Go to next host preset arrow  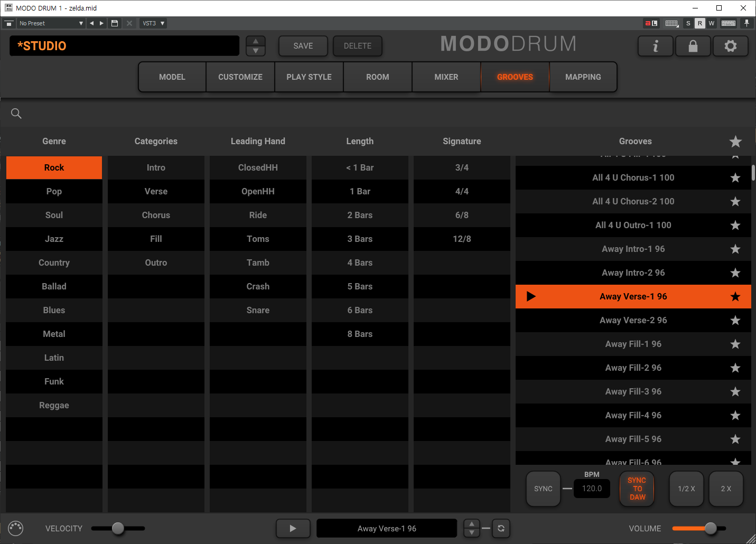point(101,23)
